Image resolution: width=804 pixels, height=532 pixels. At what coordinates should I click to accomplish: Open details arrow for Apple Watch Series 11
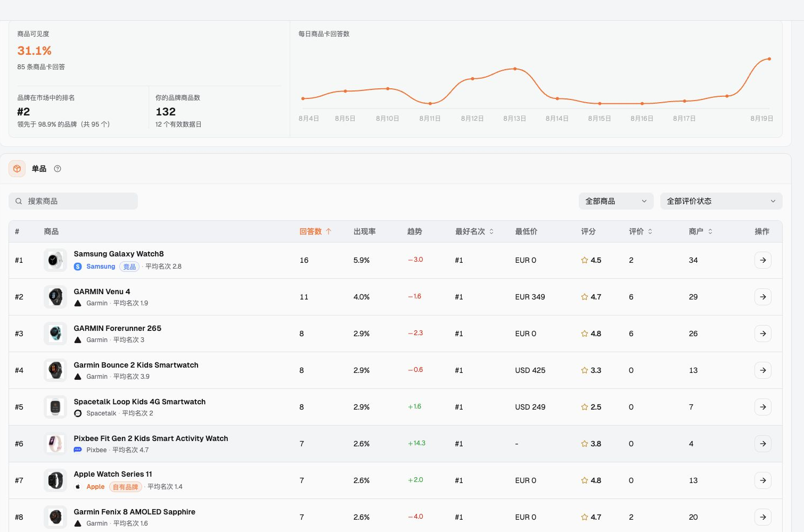(x=763, y=480)
